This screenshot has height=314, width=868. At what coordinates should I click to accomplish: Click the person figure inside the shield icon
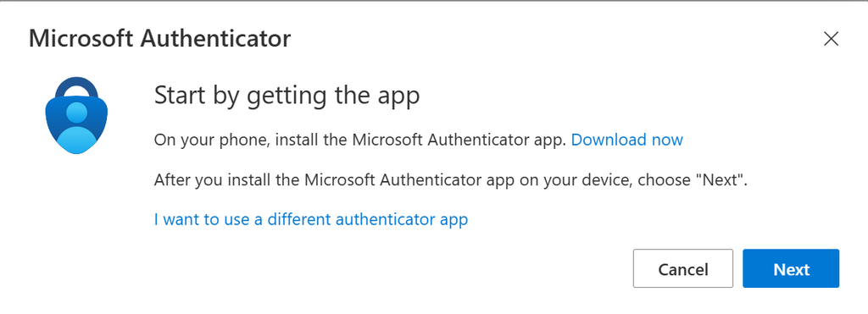pos(76,125)
